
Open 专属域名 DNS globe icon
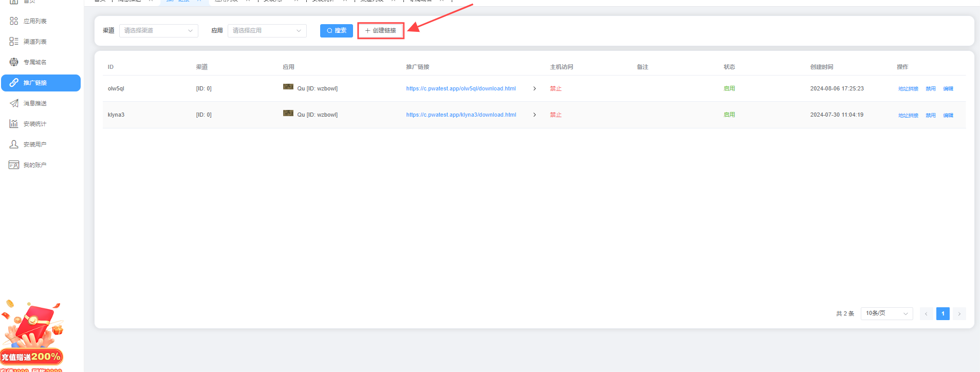(x=14, y=62)
